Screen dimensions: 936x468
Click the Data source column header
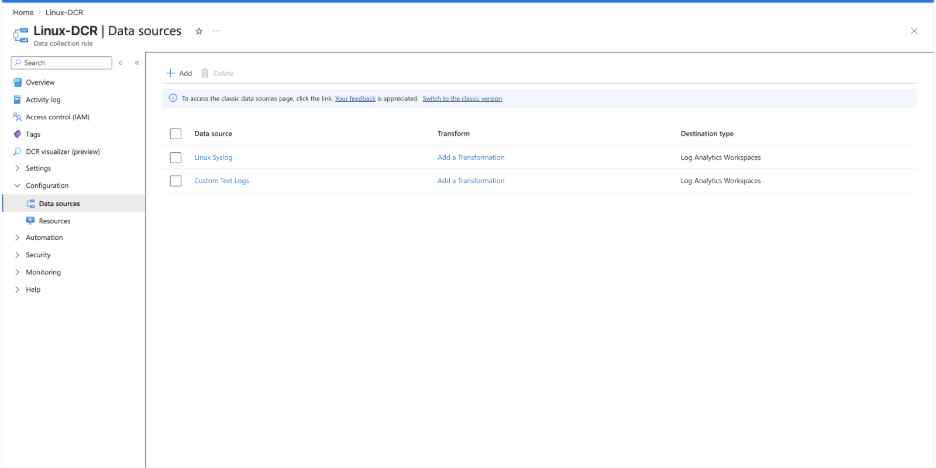[x=213, y=134]
